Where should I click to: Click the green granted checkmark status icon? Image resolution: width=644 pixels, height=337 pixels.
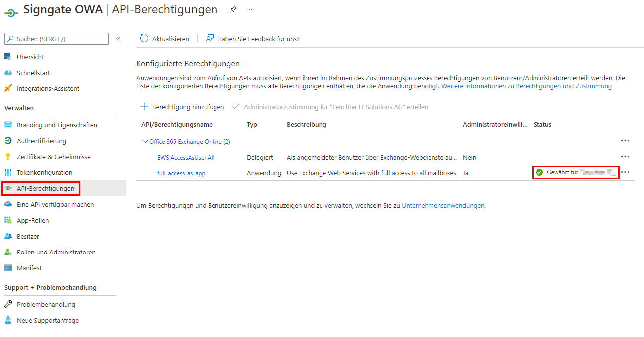pos(539,172)
